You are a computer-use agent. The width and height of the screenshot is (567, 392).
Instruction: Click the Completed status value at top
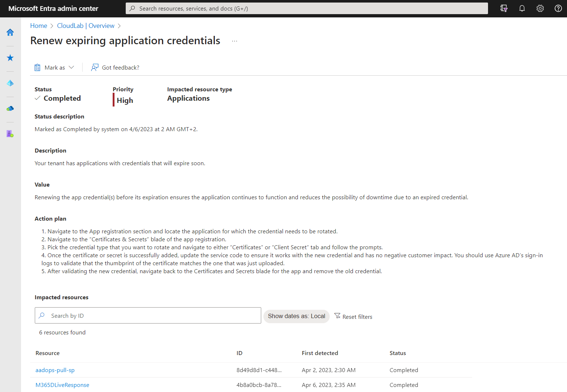pos(62,99)
